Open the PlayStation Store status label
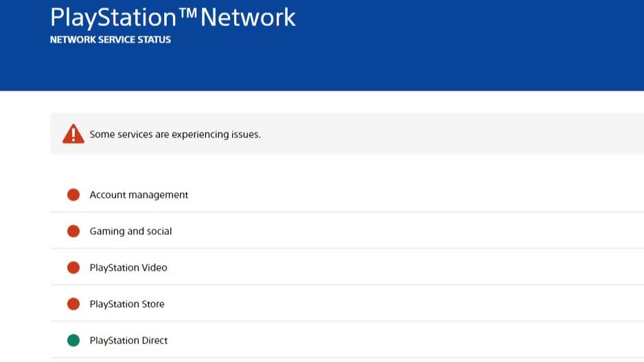The width and height of the screenshot is (644, 362). click(127, 304)
